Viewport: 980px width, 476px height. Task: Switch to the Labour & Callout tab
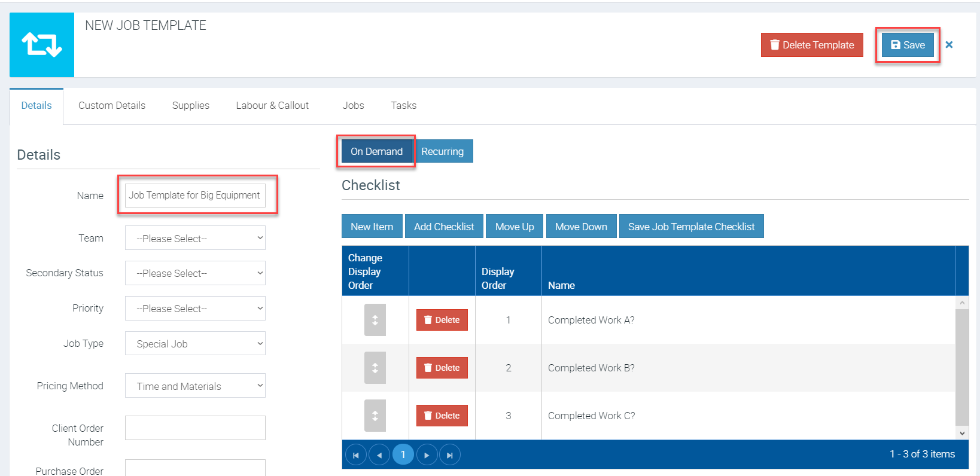(x=272, y=105)
